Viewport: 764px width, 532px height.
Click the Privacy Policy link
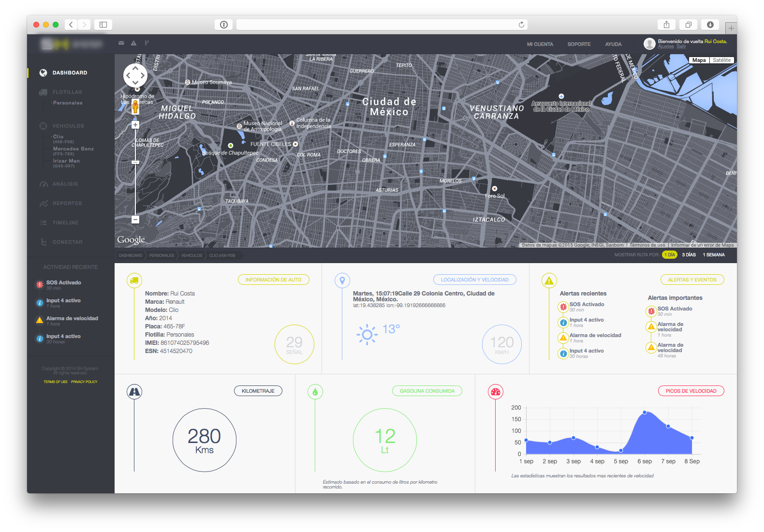pyautogui.click(x=84, y=382)
